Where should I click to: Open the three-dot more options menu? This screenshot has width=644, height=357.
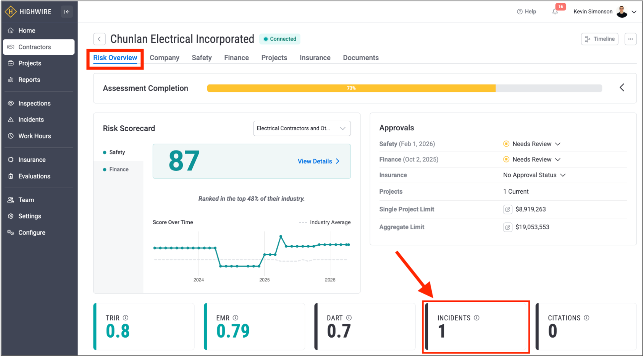(630, 39)
